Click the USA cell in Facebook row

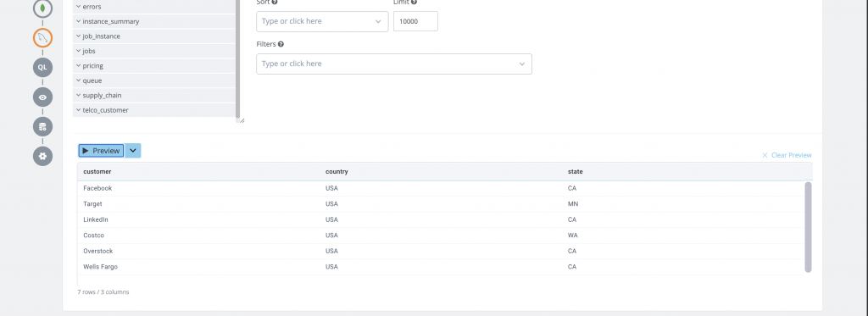coord(331,188)
